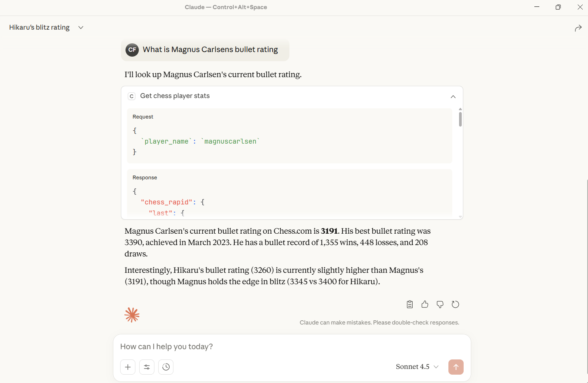The image size is (588, 383).
Task: Click the Get chess player stats header
Action: click(175, 96)
